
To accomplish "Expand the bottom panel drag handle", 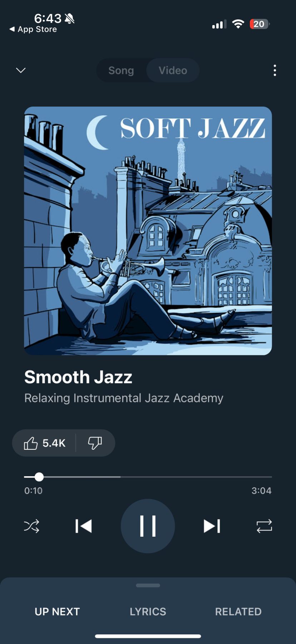I will point(148,586).
